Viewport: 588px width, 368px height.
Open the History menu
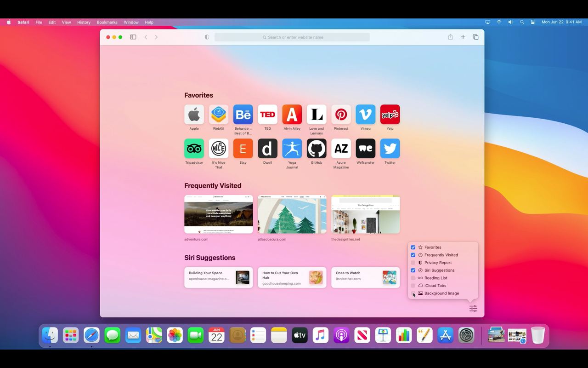(84, 22)
